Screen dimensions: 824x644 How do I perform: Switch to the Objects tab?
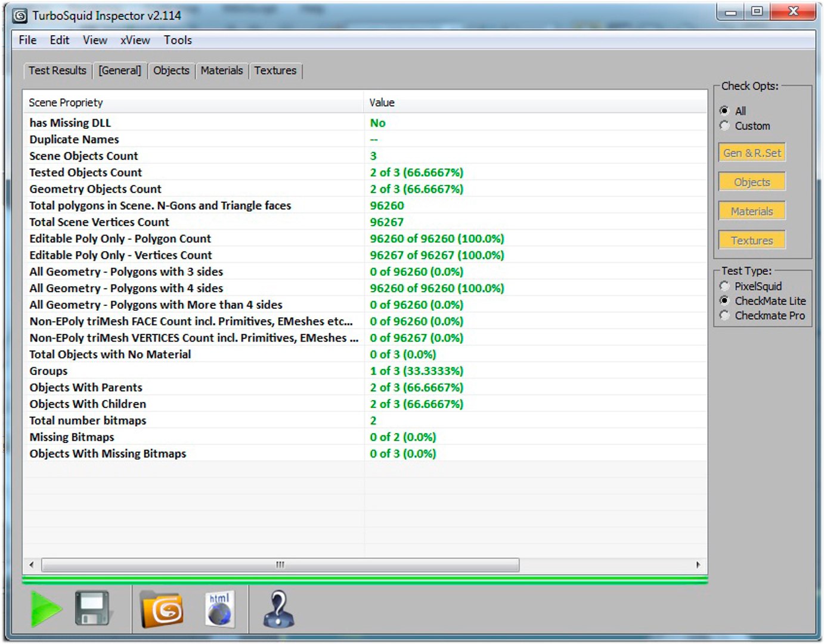[x=171, y=70]
